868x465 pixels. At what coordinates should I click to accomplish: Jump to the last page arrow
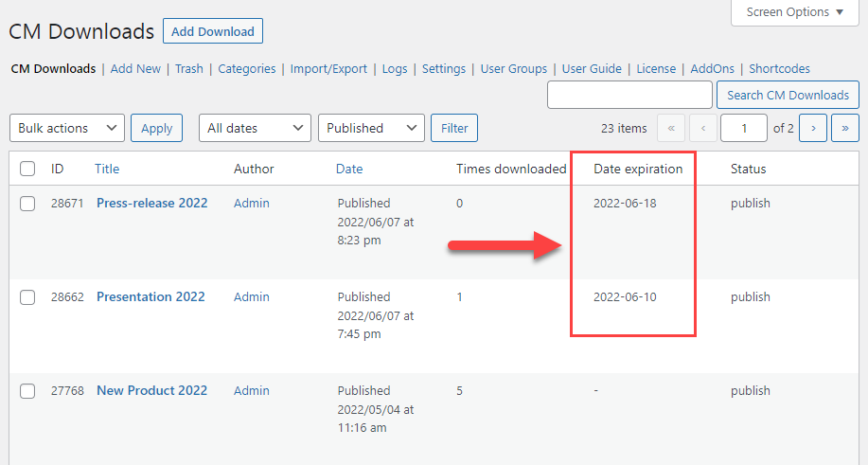pyautogui.click(x=845, y=128)
